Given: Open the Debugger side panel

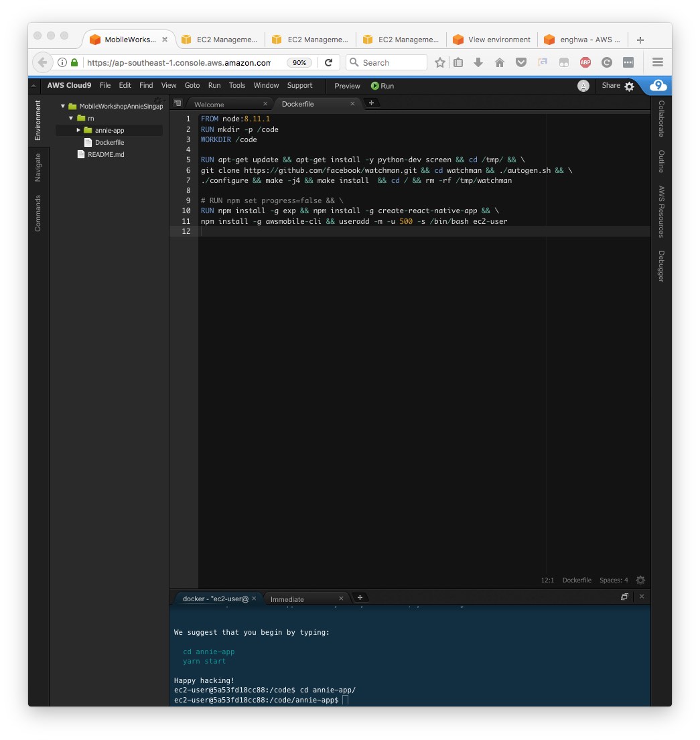Looking at the screenshot, I should pyautogui.click(x=661, y=266).
